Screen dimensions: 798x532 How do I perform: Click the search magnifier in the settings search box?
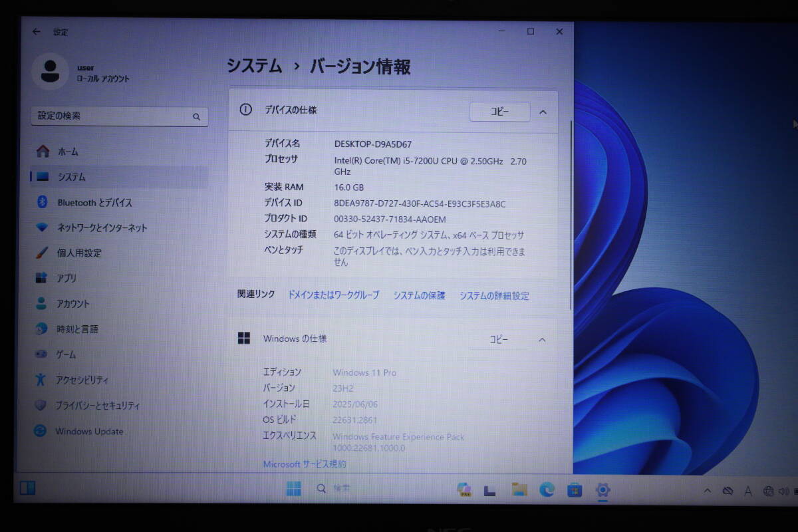(x=197, y=116)
